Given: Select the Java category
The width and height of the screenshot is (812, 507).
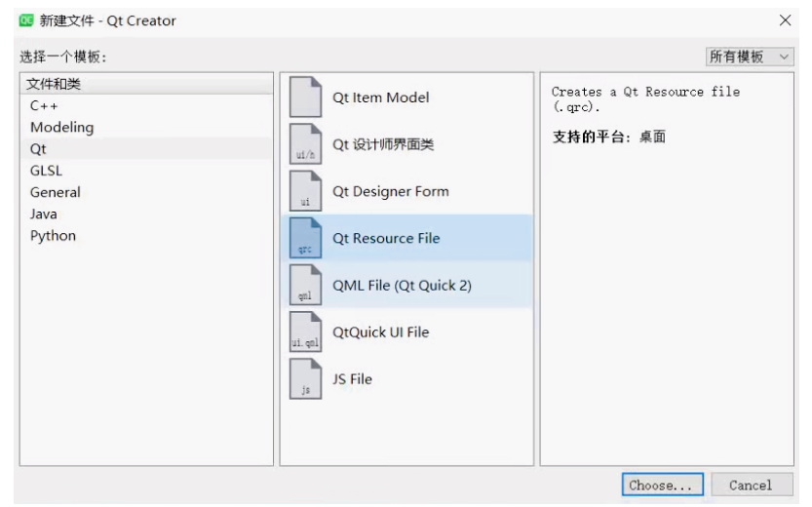Looking at the screenshot, I should pyautogui.click(x=146, y=214).
